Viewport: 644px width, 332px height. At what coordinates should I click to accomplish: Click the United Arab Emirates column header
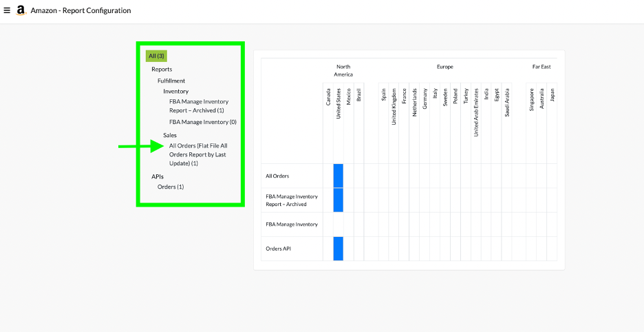(x=476, y=112)
